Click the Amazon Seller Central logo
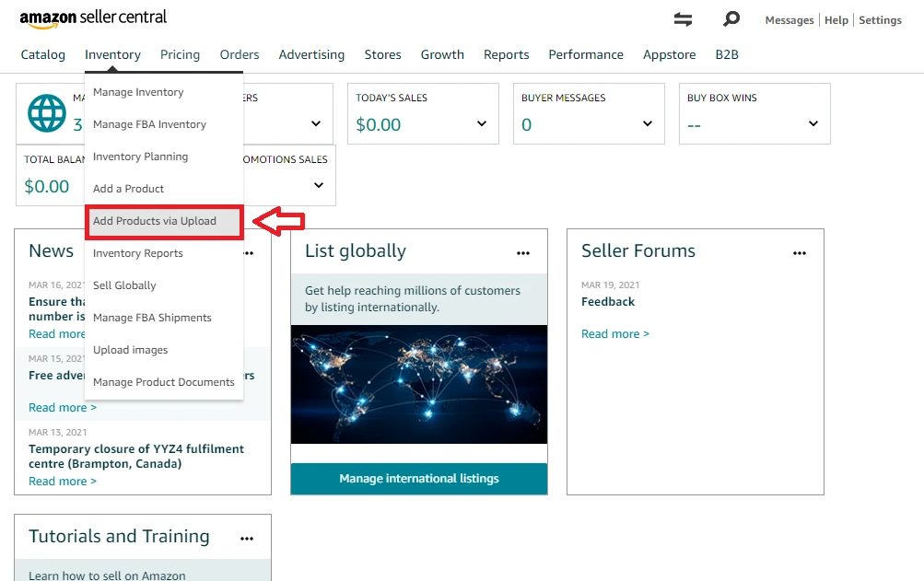924x581 pixels. (x=93, y=18)
